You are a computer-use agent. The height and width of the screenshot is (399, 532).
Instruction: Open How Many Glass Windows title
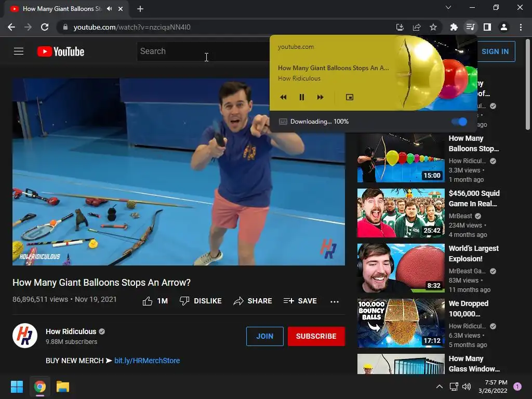[x=474, y=364]
